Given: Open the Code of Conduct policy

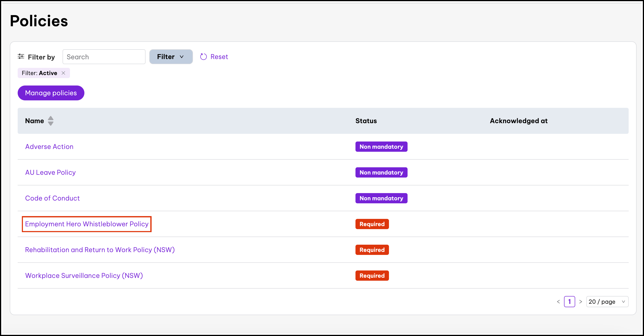Looking at the screenshot, I should point(52,198).
